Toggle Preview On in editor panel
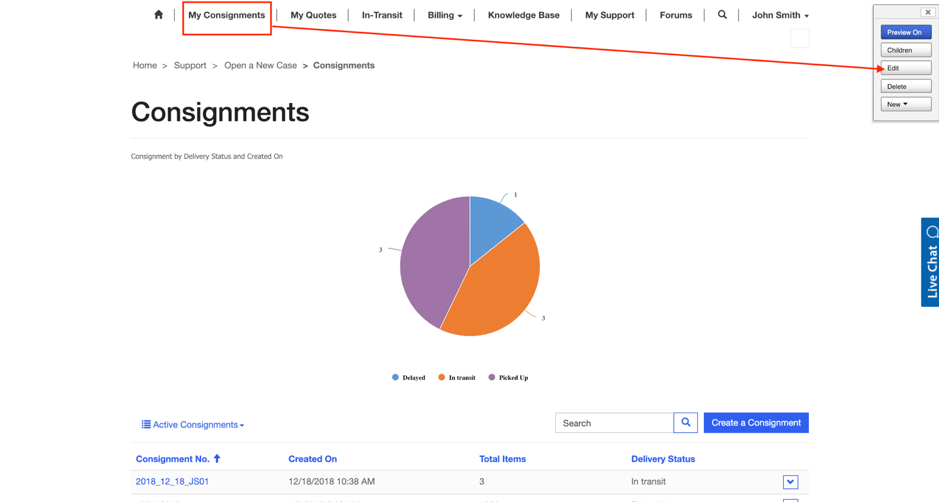This screenshot has width=939, height=502. 905,32
